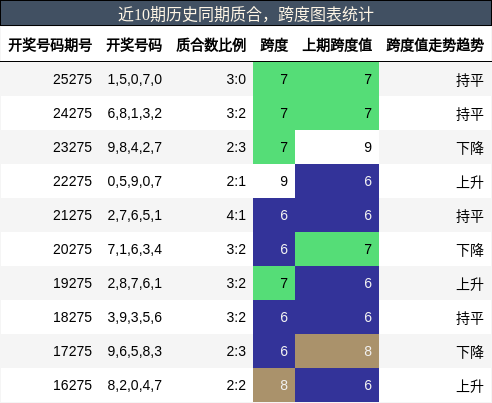Screen dimensions: 492x403
Task: Click period number 21275
Action: pos(72,215)
